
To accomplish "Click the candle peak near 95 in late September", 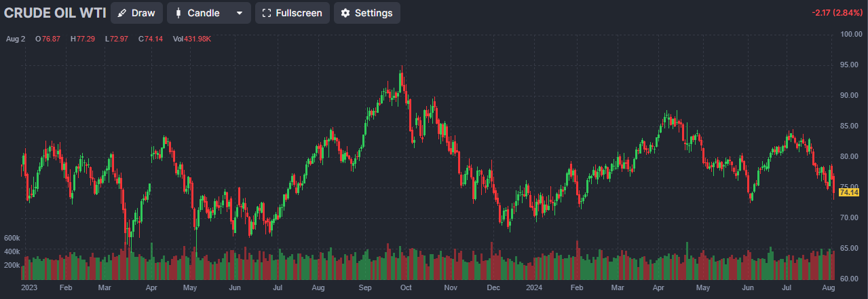I will [x=402, y=68].
